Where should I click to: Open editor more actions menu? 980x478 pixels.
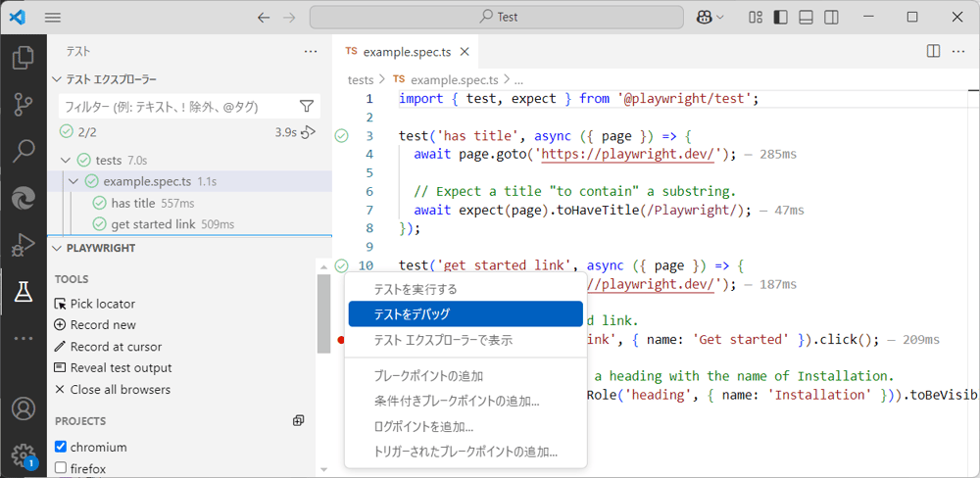[x=958, y=51]
